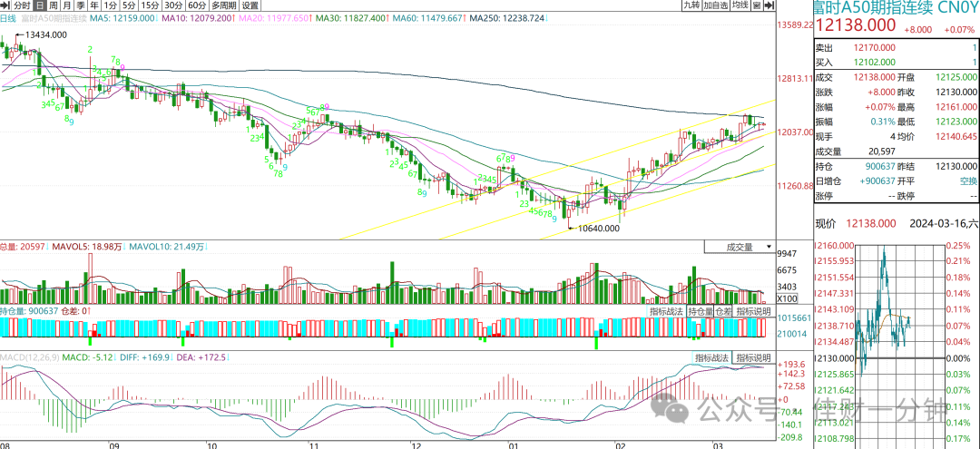Click the date 2024-03-16,六
This screenshot has height=449, width=980.
[x=943, y=223]
